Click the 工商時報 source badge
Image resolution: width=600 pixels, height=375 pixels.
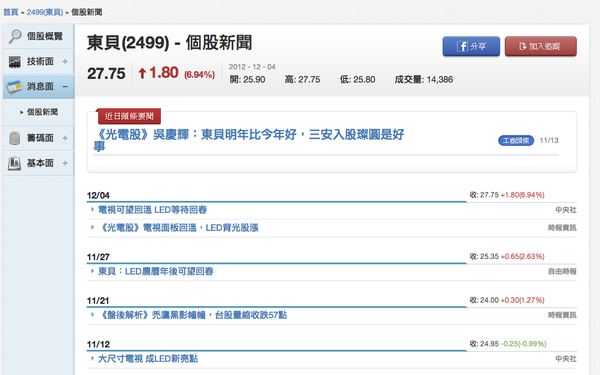[516, 141]
